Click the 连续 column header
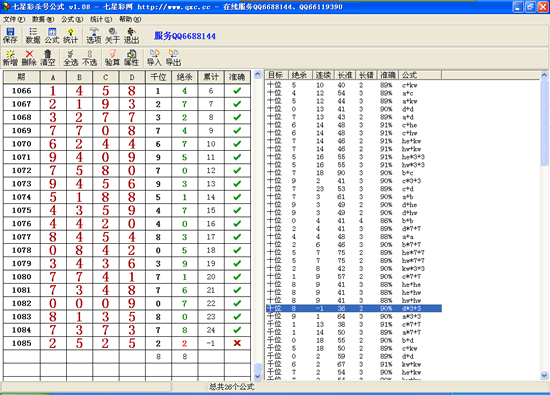The image size is (550, 395). click(x=323, y=75)
